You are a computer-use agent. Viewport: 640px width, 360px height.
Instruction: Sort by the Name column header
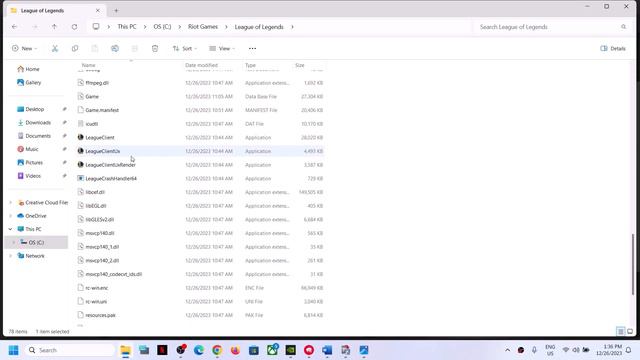tap(89, 65)
